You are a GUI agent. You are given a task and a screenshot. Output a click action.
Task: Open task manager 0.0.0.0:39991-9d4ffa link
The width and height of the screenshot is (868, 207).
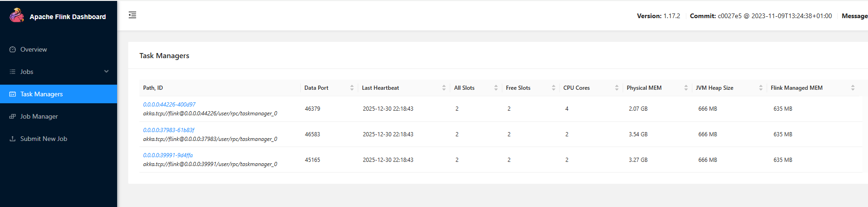pos(168,155)
